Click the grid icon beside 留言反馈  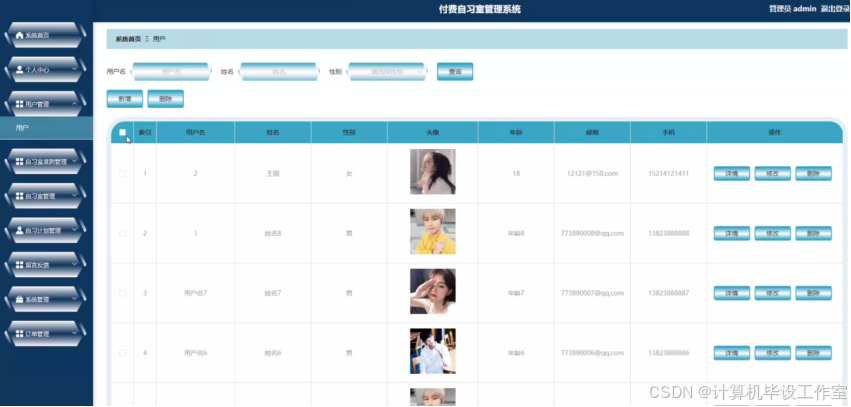click(20, 265)
